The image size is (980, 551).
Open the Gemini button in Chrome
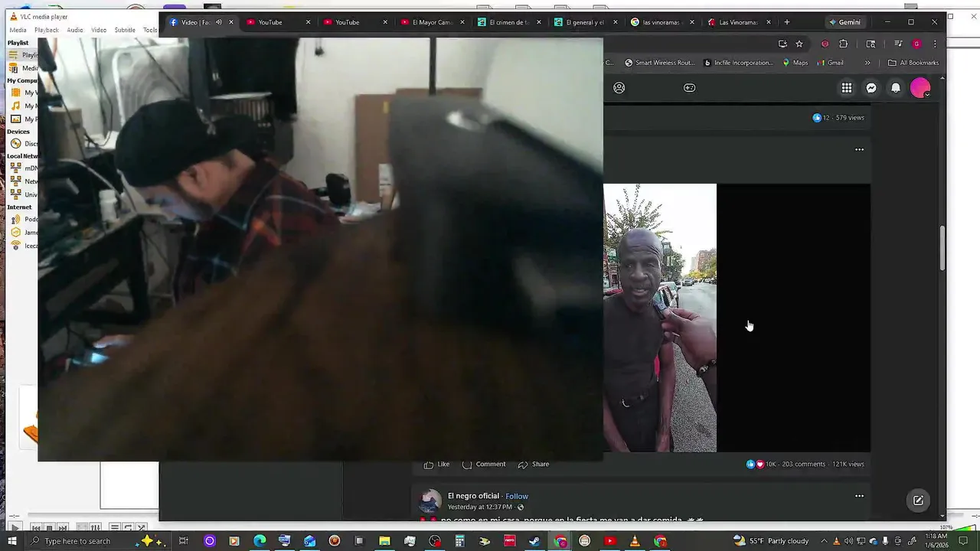coord(844,22)
